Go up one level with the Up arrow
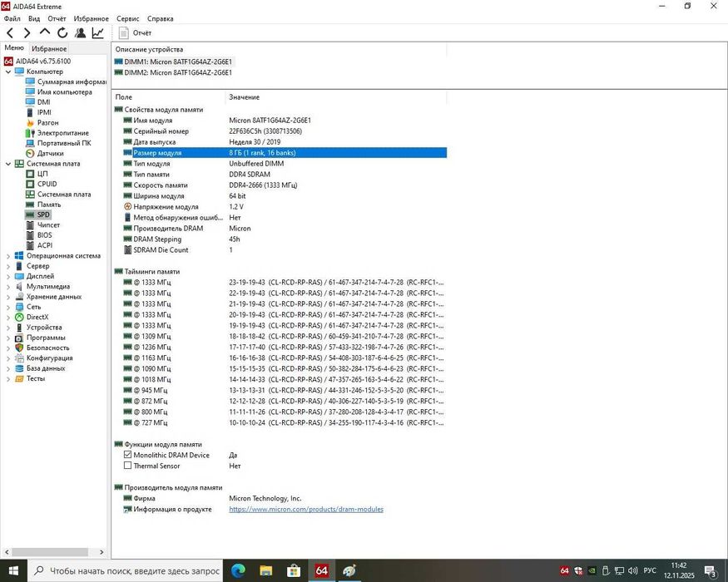This screenshot has width=728, height=582. point(45,32)
